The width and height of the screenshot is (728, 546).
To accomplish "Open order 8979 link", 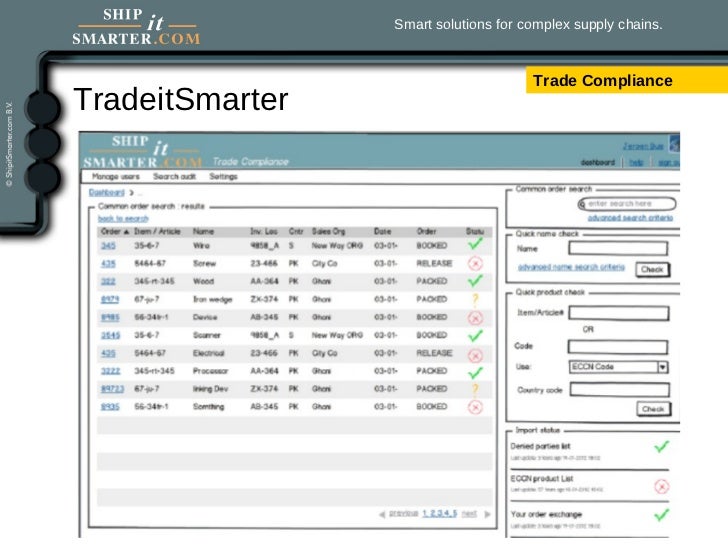I will 110,299.
